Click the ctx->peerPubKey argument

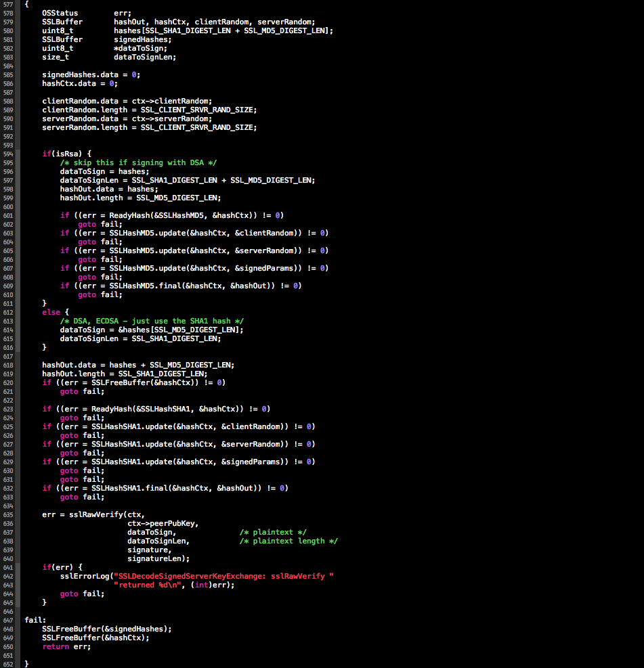click(x=163, y=523)
